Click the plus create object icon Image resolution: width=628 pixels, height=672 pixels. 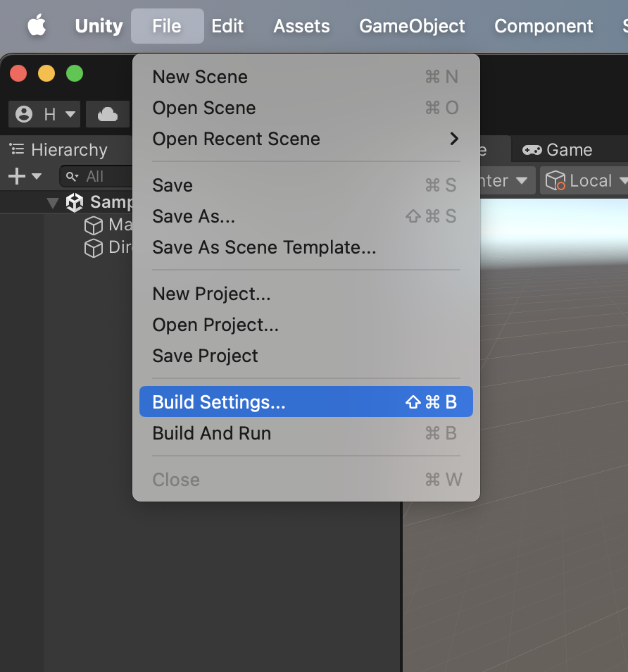pos(17,176)
